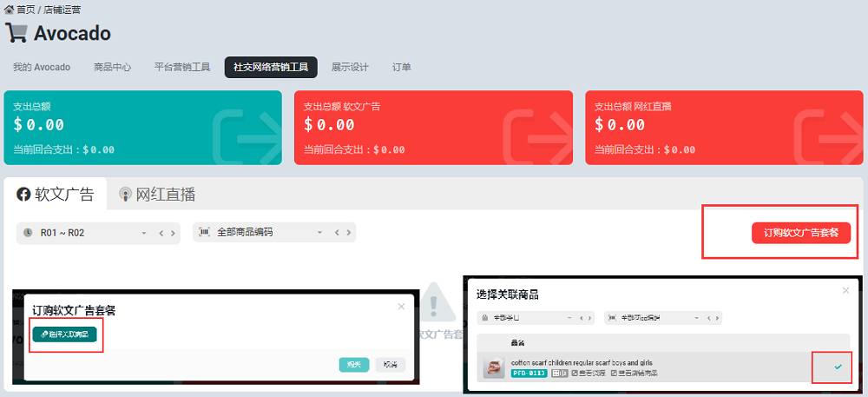Select the 软文广告 sub-tab
Screen dimensions: 868x397
point(56,195)
